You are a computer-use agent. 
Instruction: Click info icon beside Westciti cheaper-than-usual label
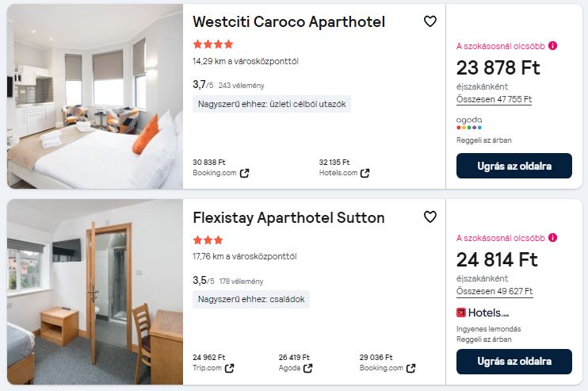[x=552, y=45]
